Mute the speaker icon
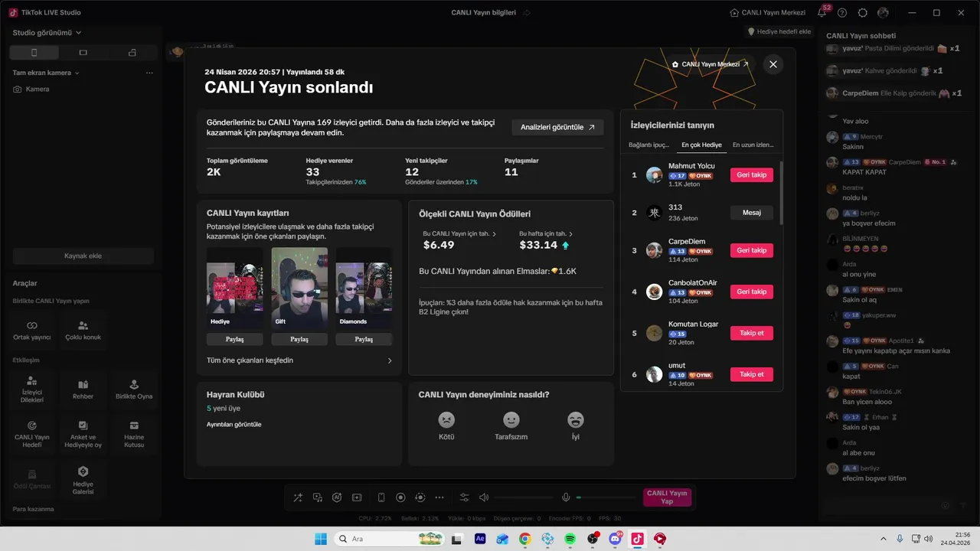Viewport: 980px width, 551px height. (484, 497)
